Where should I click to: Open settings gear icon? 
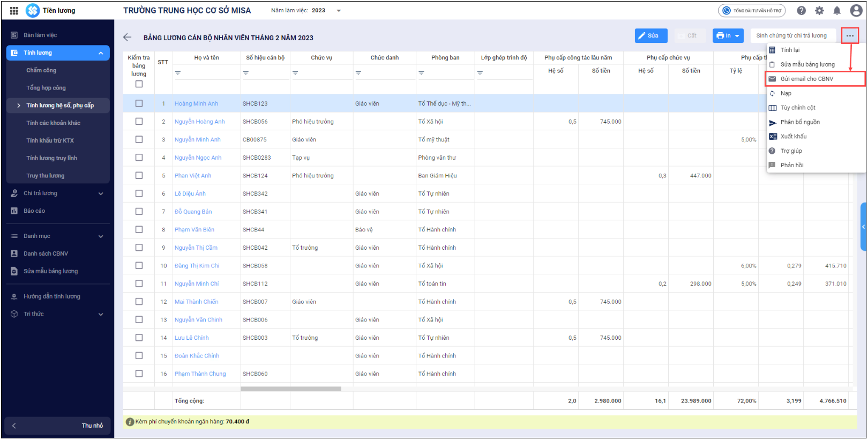[819, 10]
